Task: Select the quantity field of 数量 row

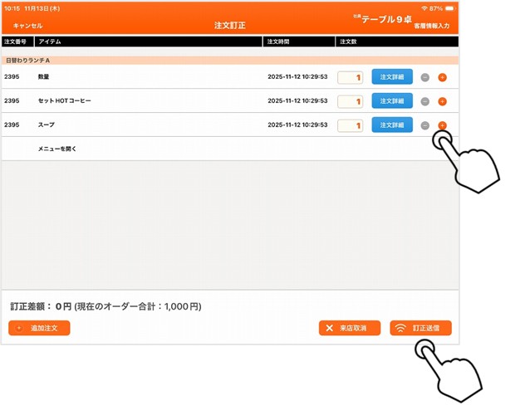Action: click(x=350, y=77)
